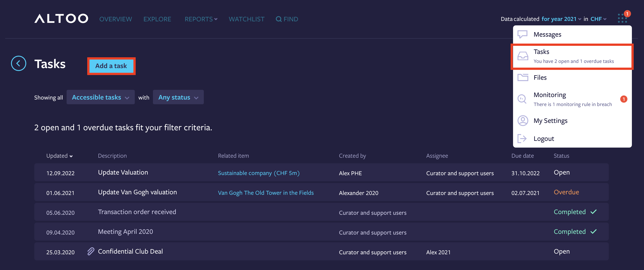Click the checkmark on Meeting April 2020 row
The height and width of the screenshot is (270, 644).
coord(593,231)
